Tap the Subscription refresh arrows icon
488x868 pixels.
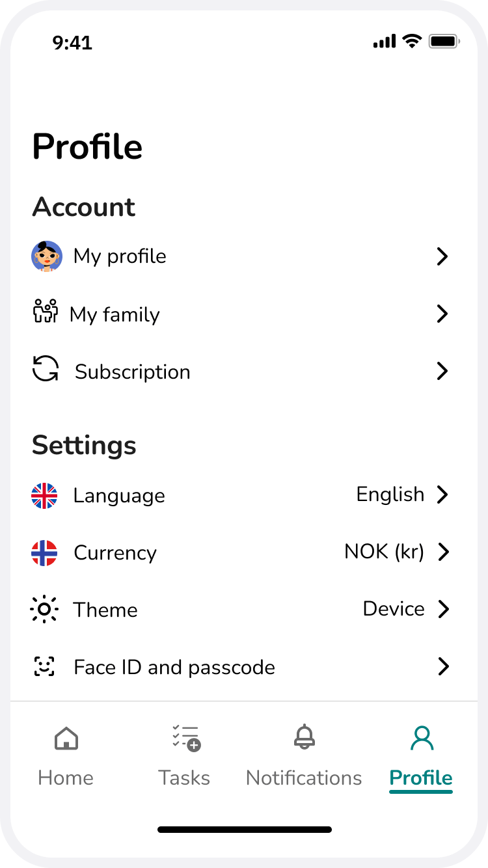46,369
